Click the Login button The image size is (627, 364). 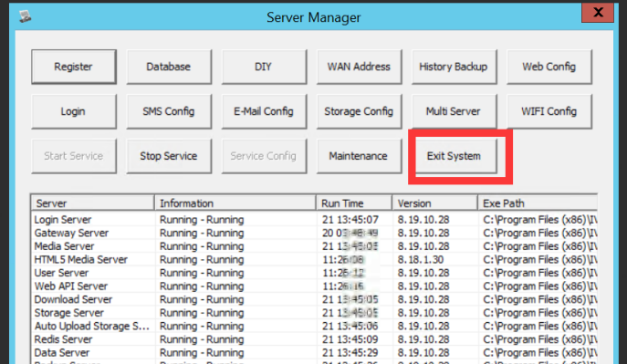(x=74, y=111)
